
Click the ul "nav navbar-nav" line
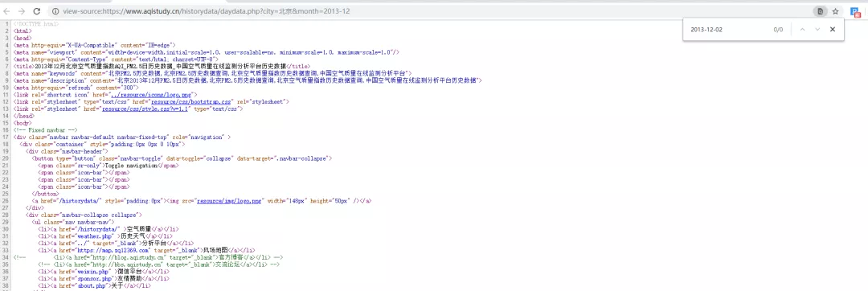click(74, 222)
